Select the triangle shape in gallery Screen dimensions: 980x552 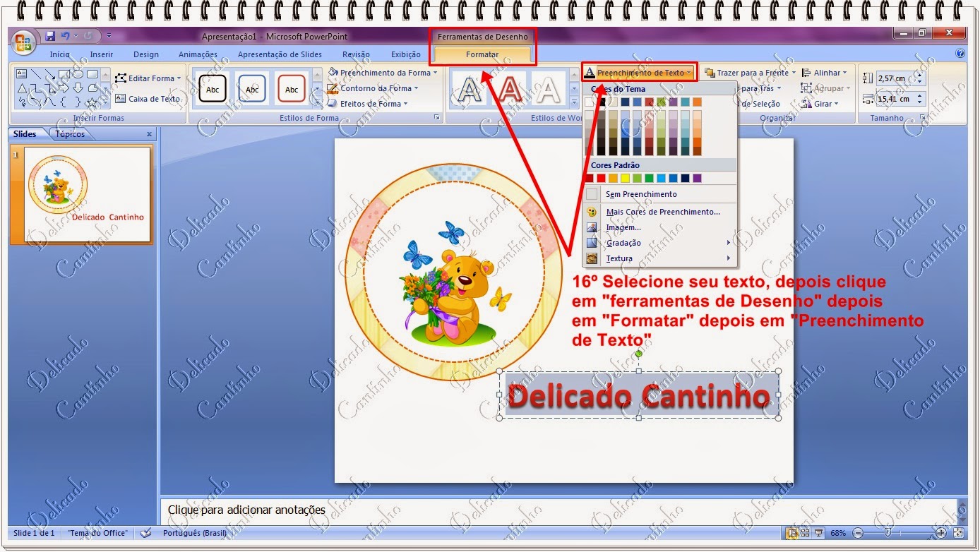[x=21, y=88]
